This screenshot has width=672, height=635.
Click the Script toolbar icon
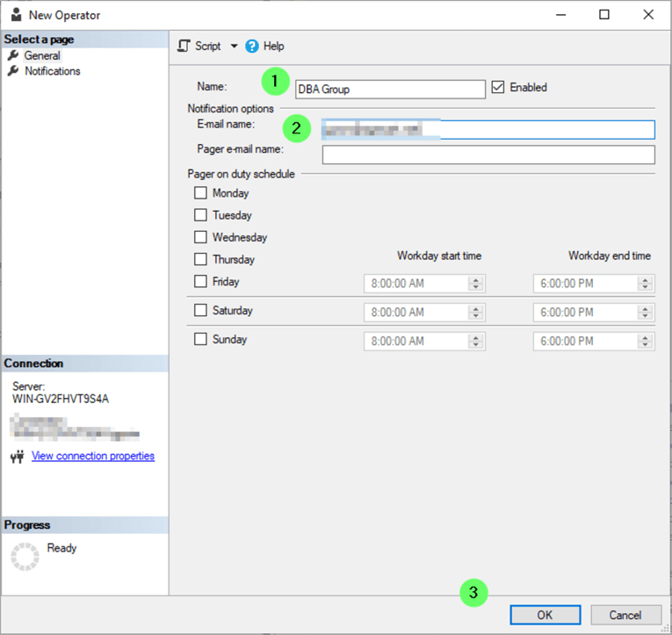[x=184, y=46]
